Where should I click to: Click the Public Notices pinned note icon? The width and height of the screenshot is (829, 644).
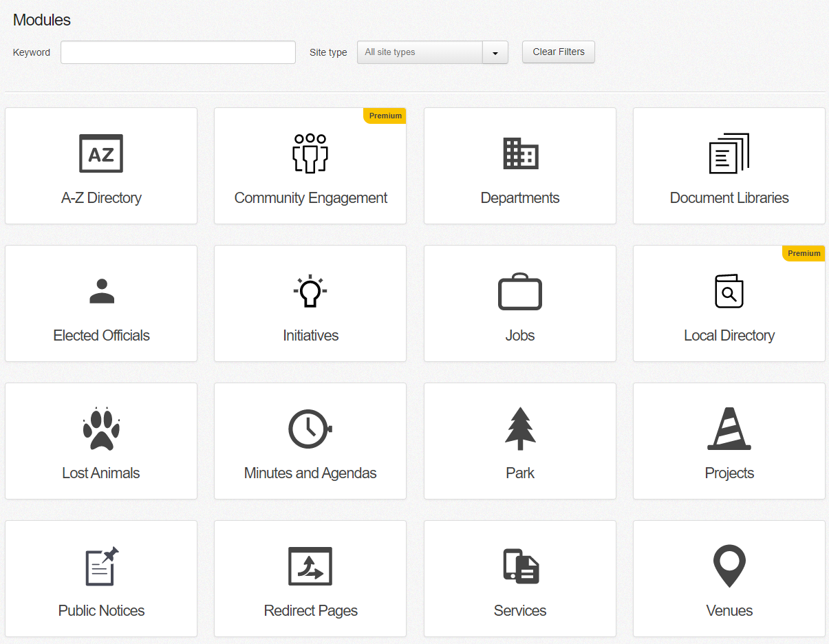point(102,566)
